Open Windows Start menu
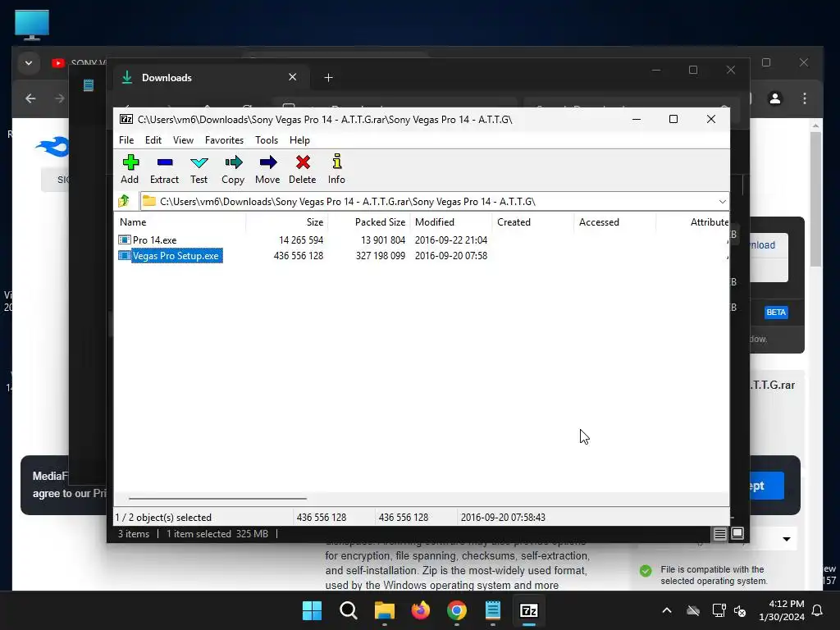This screenshot has height=630, width=840. (312, 610)
